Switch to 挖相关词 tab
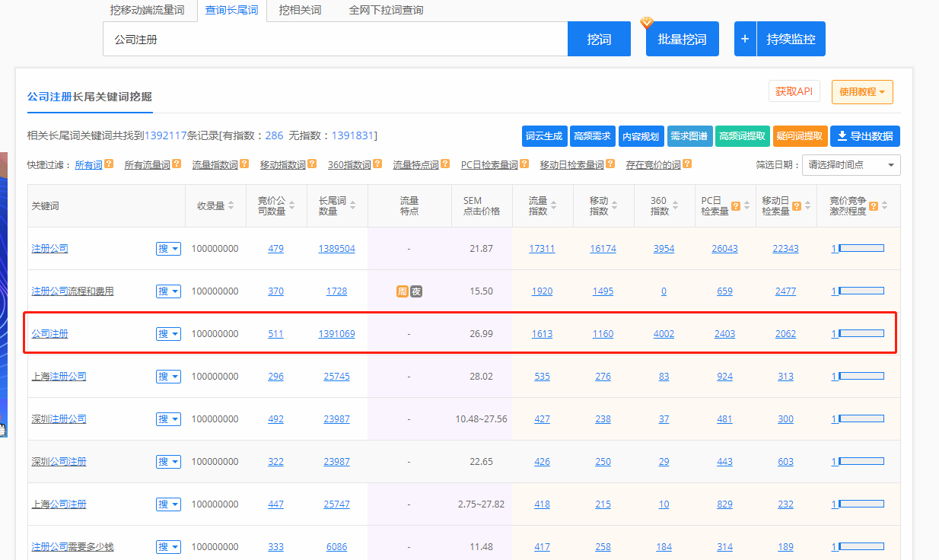This screenshot has width=939, height=560. tap(300, 10)
